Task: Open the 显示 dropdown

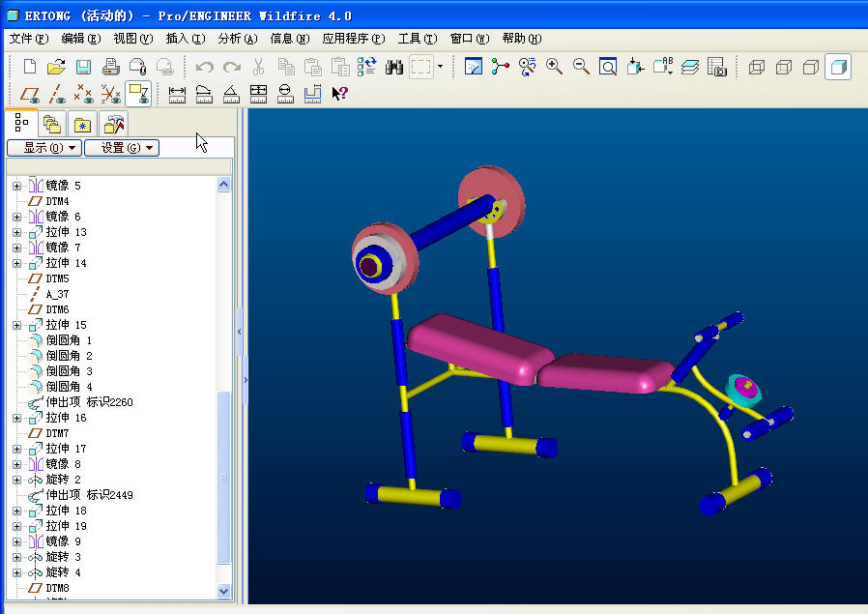Action: click(x=44, y=148)
